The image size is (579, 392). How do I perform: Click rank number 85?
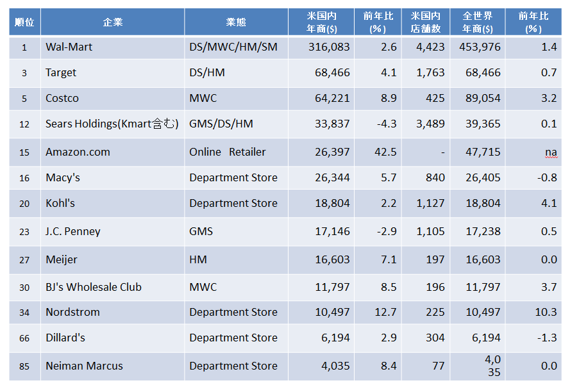coord(24,366)
